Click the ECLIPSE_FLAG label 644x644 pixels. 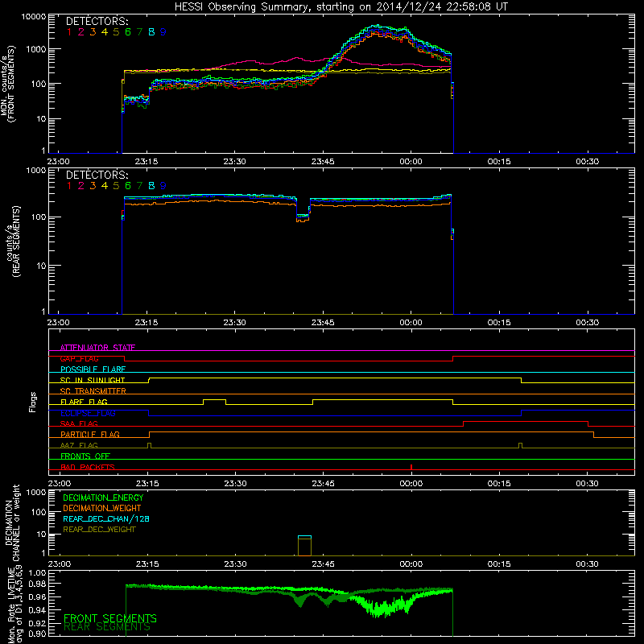[x=88, y=413]
